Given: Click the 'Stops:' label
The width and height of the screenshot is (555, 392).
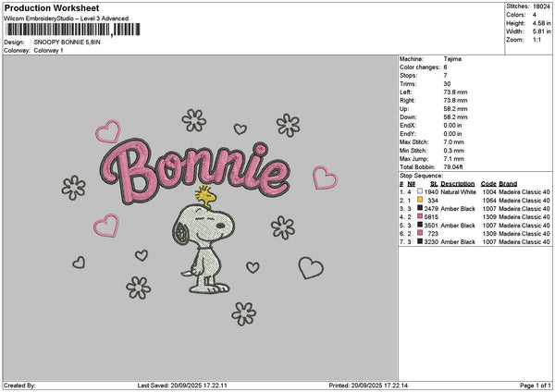Looking at the screenshot, I should pyautogui.click(x=409, y=76).
